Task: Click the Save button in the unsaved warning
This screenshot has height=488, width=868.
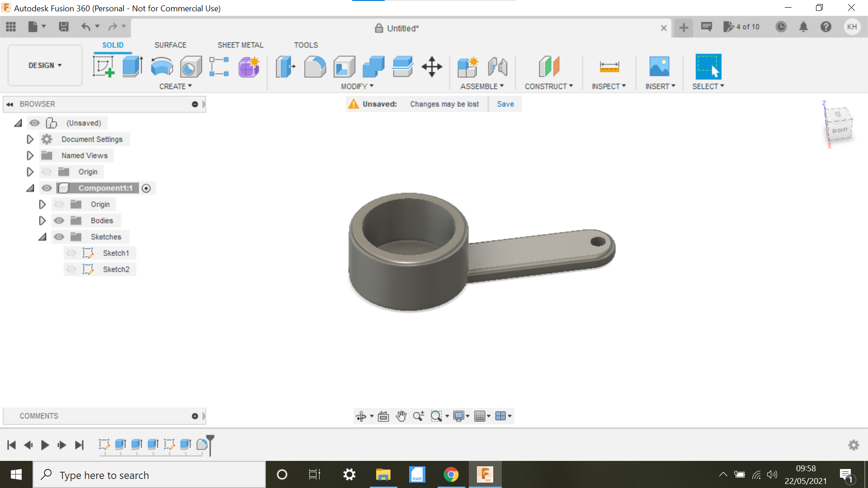Action: coord(505,104)
